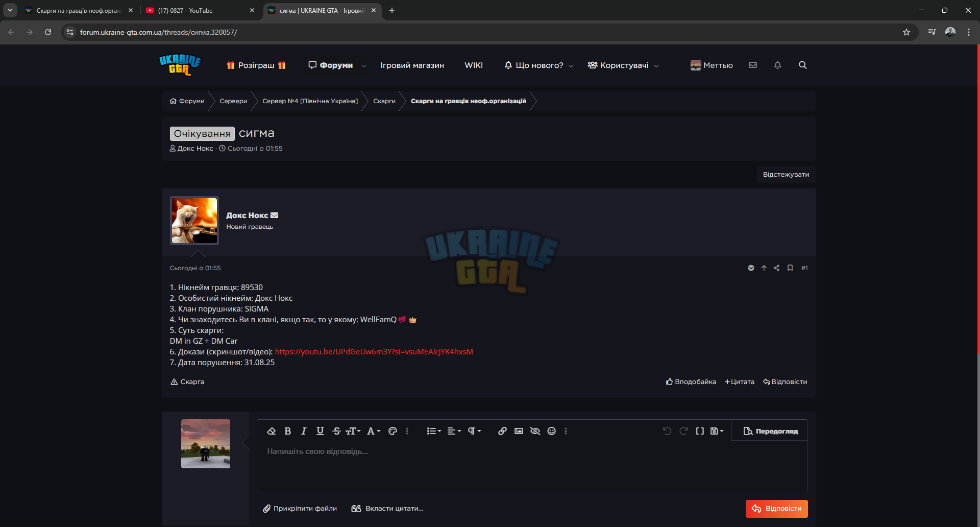Viewport: 980px width, 527px height.
Task: Open the font family dropdown
Action: (374, 431)
